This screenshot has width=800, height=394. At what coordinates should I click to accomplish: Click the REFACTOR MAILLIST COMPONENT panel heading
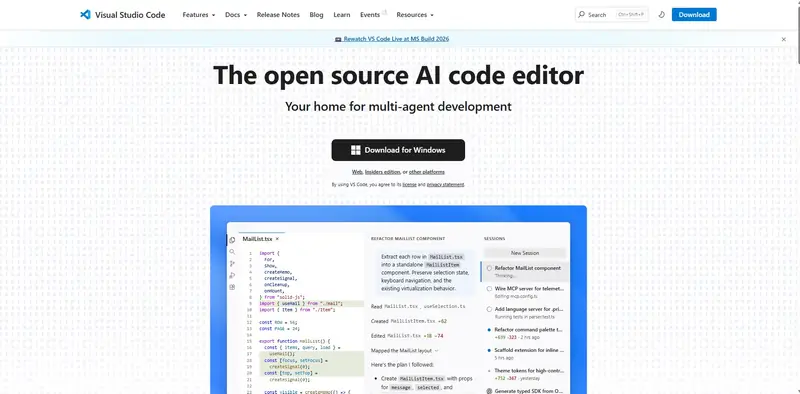coord(408,238)
